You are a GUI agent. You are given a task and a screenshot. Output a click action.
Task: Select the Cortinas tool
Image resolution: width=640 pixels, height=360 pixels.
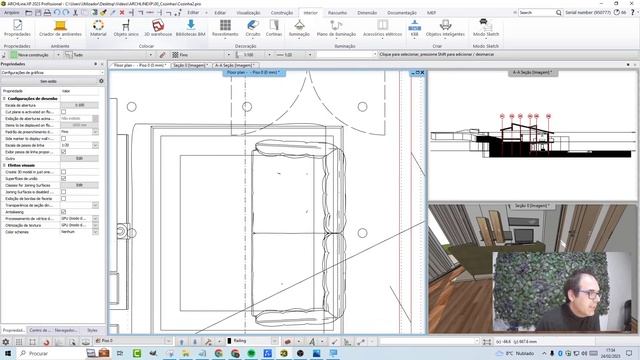(274, 28)
